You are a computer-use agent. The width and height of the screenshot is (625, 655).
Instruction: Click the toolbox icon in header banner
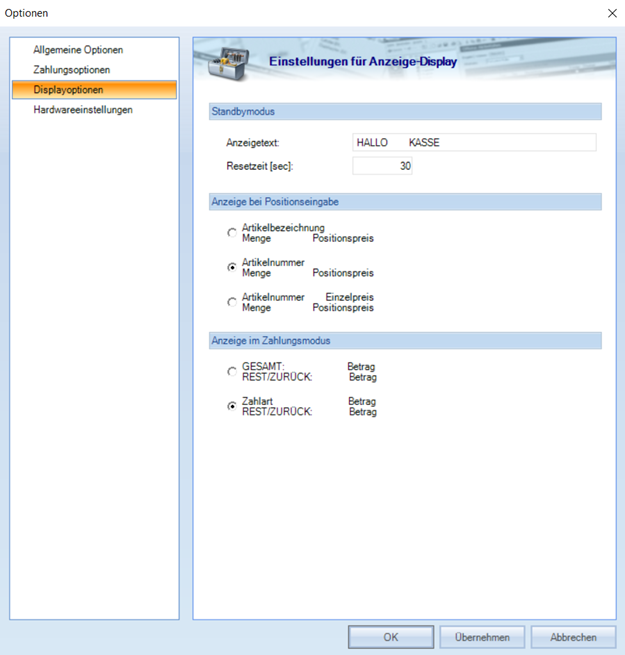[x=230, y=63]
